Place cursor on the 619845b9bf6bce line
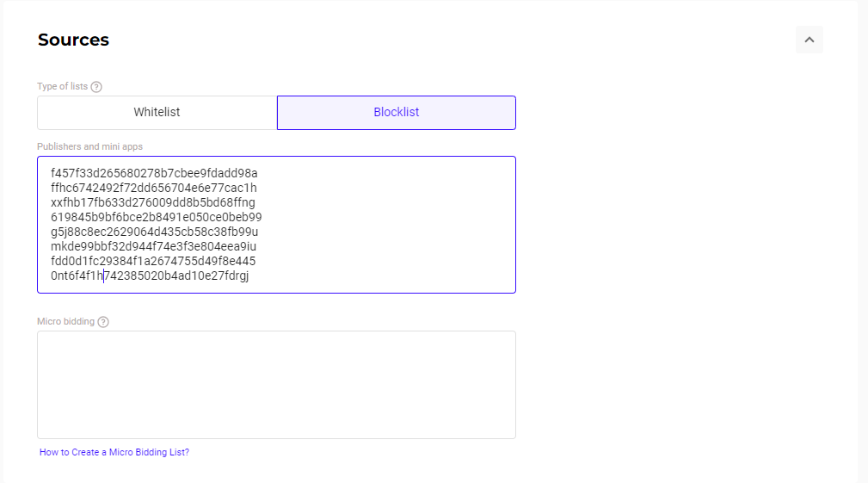This screenshot has width=868, height=483. click(156, 217)
